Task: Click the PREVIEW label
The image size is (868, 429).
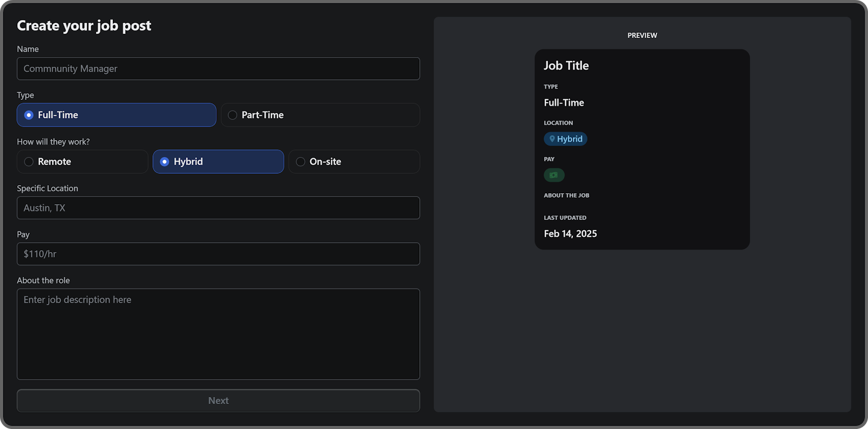Action: point(642,35)
